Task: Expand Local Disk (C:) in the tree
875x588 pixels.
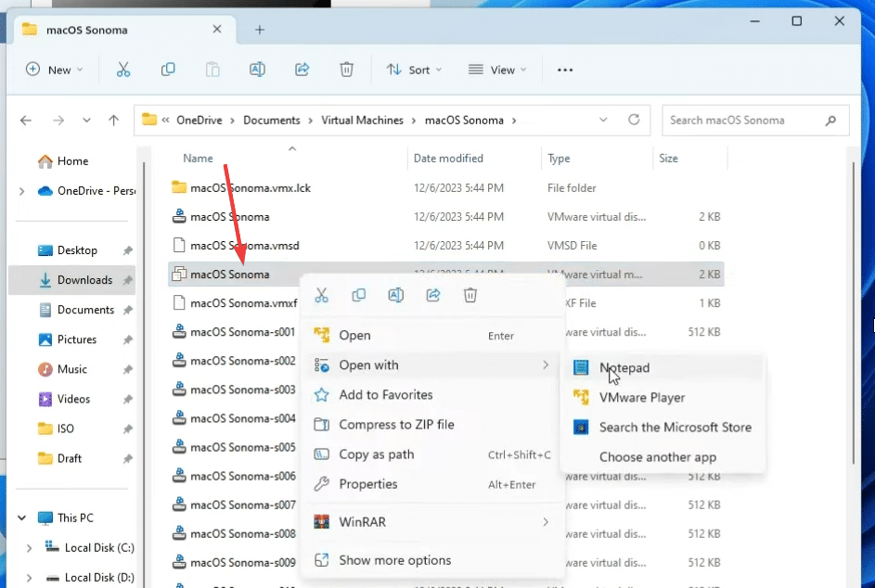Action: [x=29, y=548]
